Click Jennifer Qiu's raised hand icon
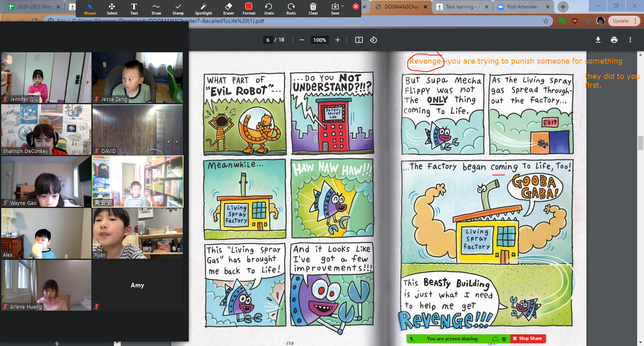 [9, 60]
